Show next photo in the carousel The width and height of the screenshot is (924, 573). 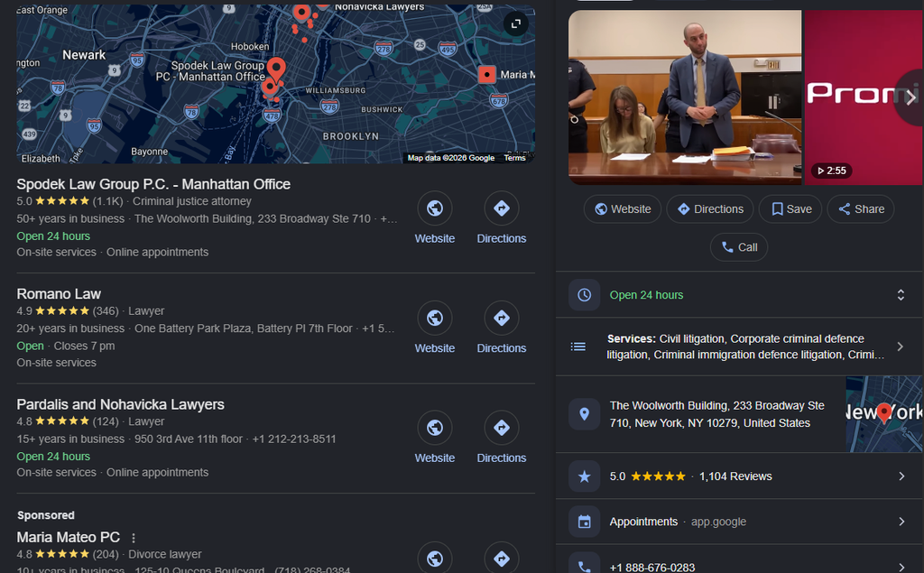pyautogui.click(x=911, y=97)
